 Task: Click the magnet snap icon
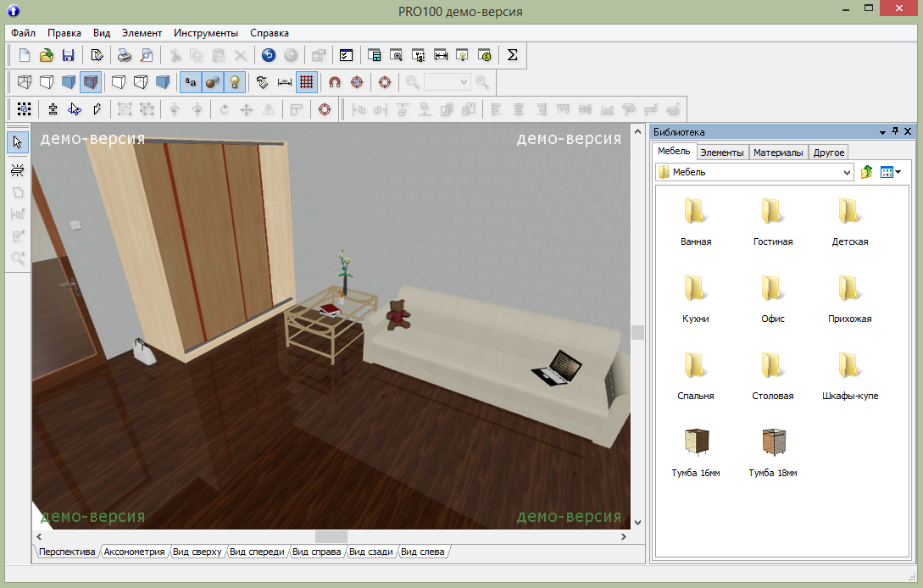click(x=335, y=82)
